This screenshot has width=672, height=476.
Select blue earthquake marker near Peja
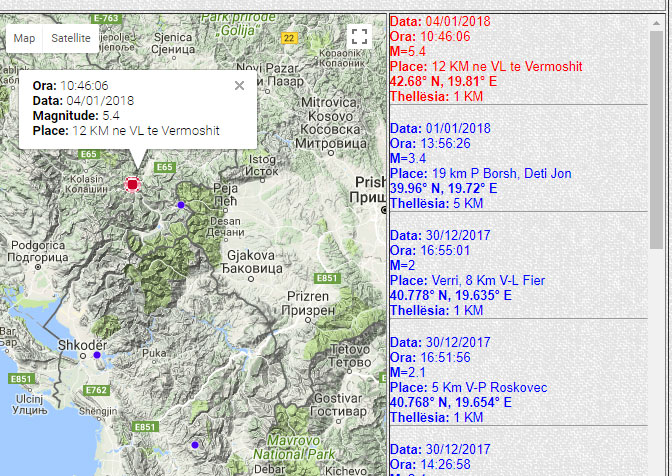tap(181, 204)
